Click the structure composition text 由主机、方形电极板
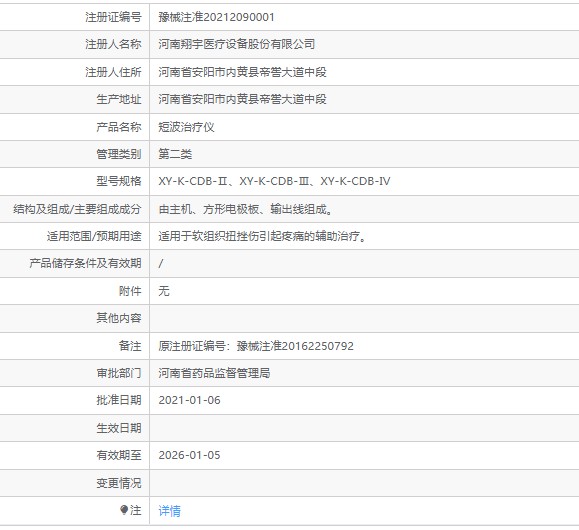The width and height of the screenshot is (579, 530). pos(209,209)
